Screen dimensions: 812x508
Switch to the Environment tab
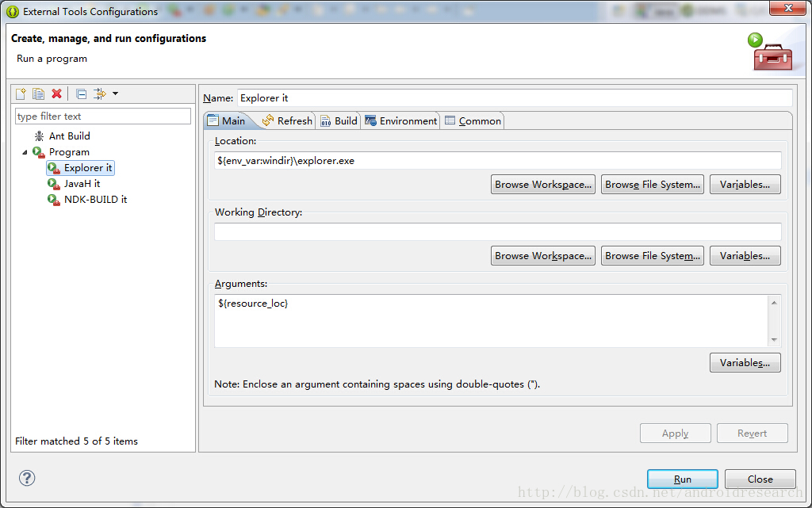click(401, 121)
